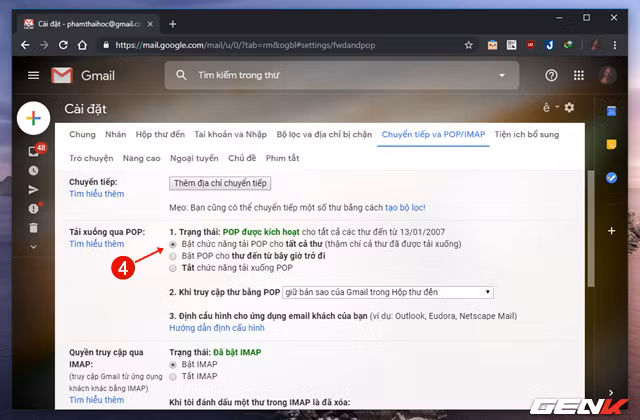
Task: Select 'Bật chức năng tải POP cho tất cả thư'
Action: click(x=174, y=243)
